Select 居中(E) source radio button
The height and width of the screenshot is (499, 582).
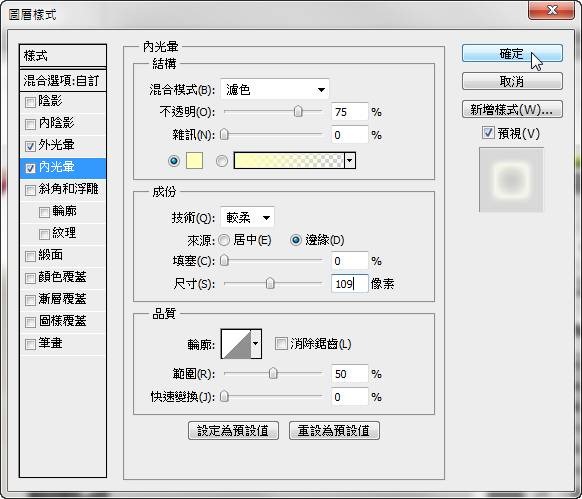point(224,240)
